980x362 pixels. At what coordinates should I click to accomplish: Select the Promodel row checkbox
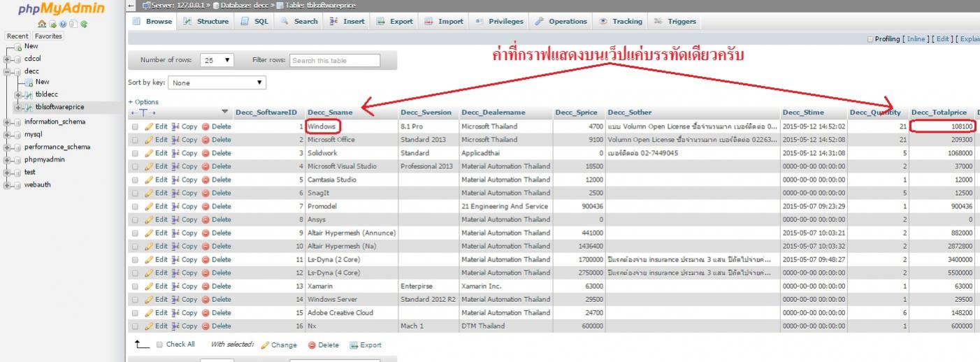coord(135,206)
